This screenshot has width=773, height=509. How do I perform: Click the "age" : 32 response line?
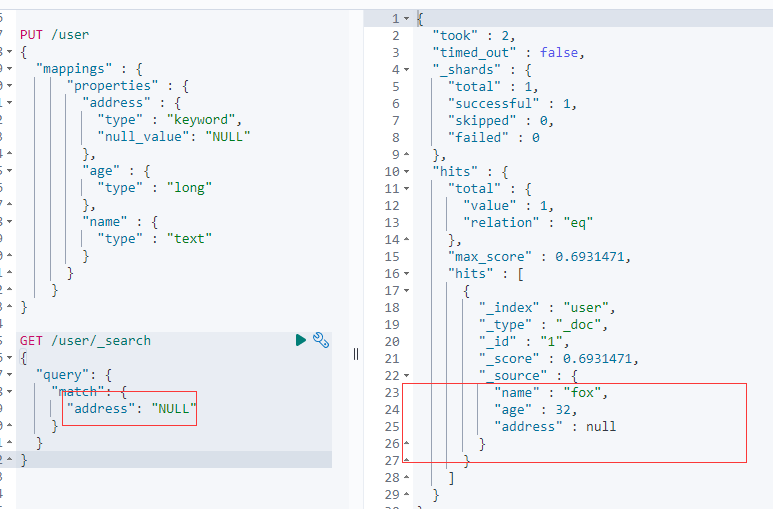coord(535,409)
